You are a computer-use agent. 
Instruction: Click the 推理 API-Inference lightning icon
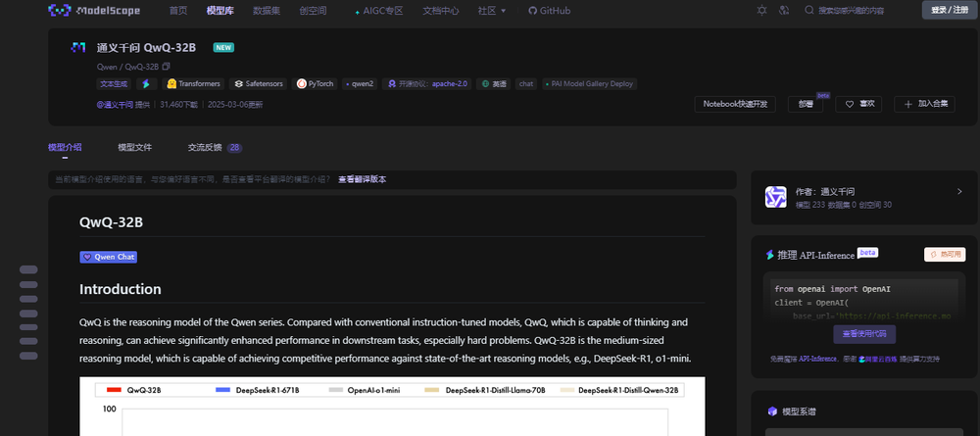point(770,255)
